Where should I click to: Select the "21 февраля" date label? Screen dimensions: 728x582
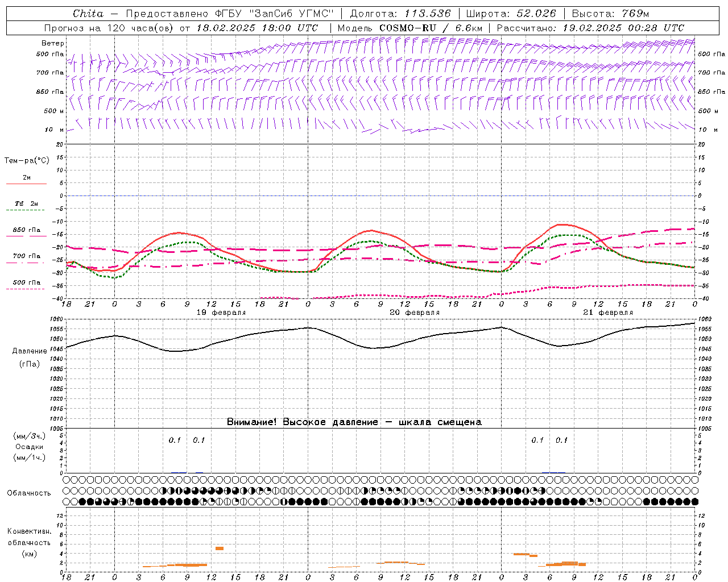pyautogui.click(x=608, y=313)
